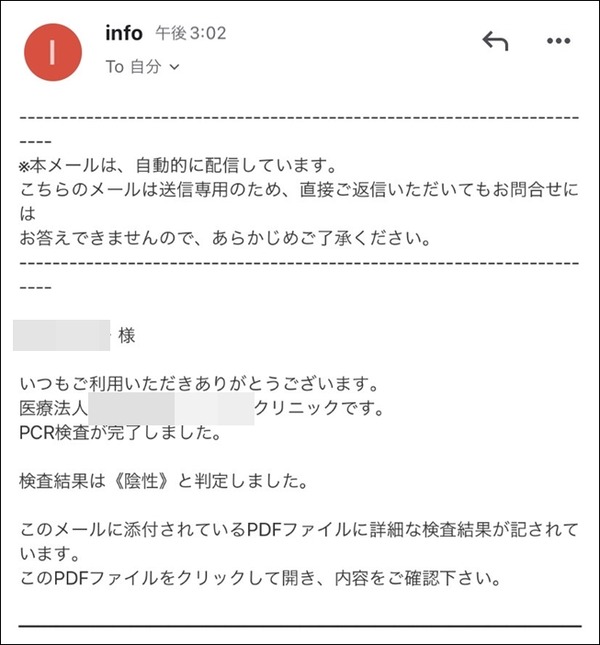
Task: Click the greeting いつもご利用いただきありがとうございます。
Action: click(199, 384)
